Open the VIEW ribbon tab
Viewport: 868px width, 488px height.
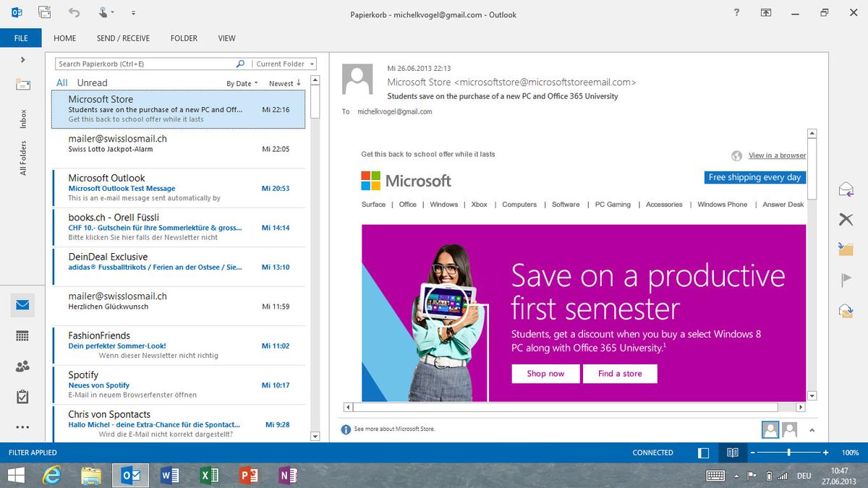click(x=227, y=38)
